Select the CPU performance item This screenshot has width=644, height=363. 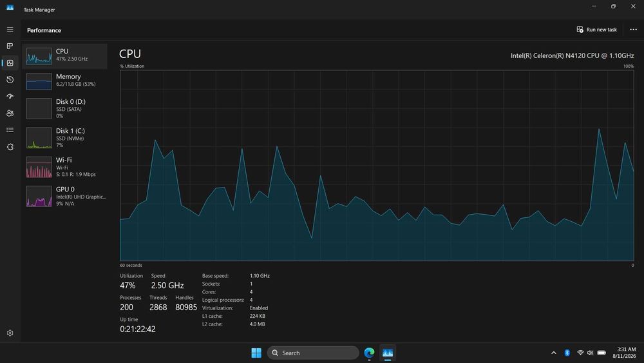(x=65, y=56)
